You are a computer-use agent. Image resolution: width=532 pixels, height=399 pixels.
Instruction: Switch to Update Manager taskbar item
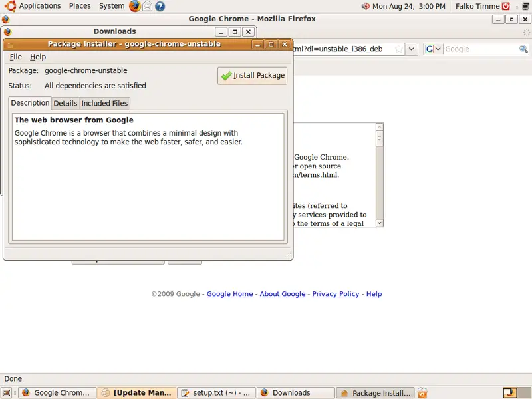tap(137, 393)
